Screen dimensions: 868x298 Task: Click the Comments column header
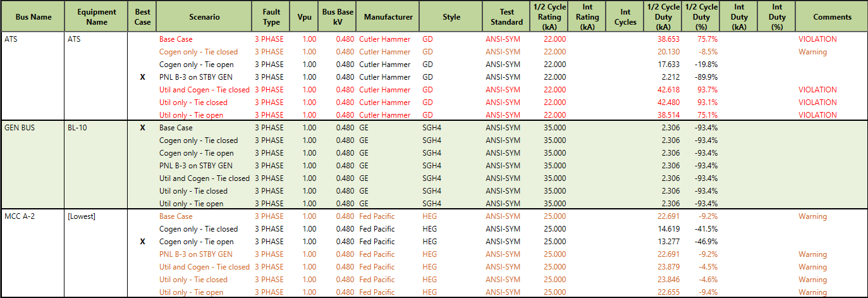[x=832, y=17]
